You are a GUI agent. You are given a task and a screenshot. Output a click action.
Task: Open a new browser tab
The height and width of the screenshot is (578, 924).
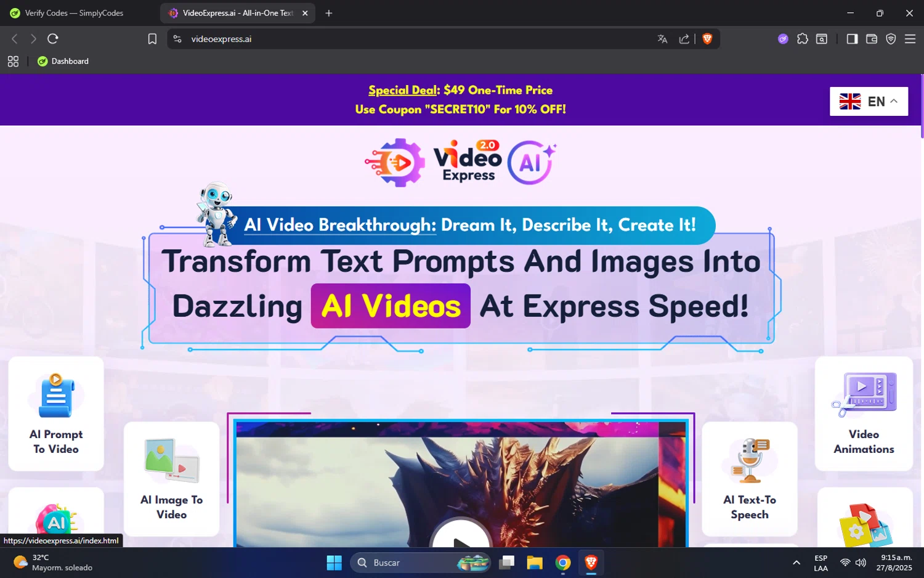[x=329, y=13]
